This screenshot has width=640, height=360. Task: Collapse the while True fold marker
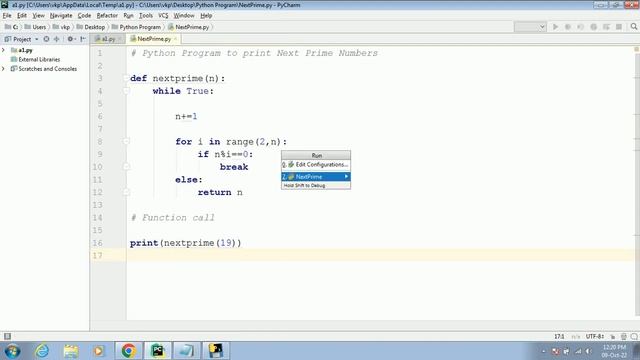coord(126,91)
